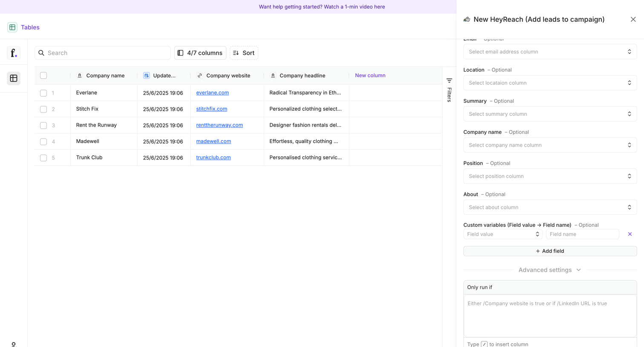Collapse the Advanced settings section

click(550, 270)
